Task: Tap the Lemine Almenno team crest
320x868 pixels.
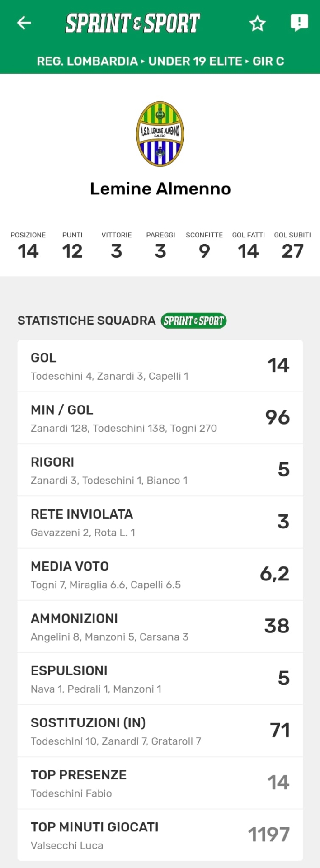Action: tap(160, 134)
